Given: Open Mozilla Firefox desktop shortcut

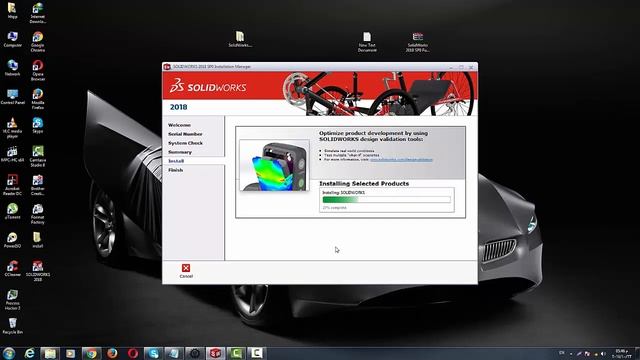Looking at the screenshot, I should [x=38, y=99].
